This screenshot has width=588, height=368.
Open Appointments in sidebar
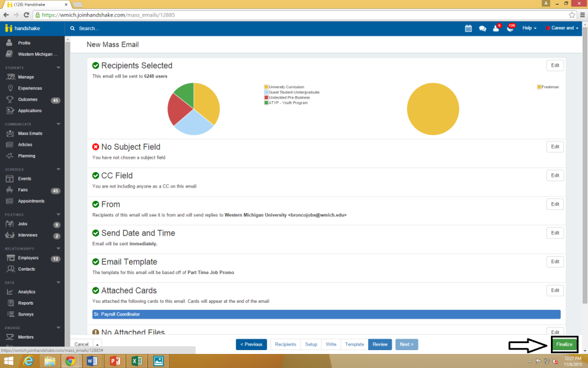click(31, 201)
